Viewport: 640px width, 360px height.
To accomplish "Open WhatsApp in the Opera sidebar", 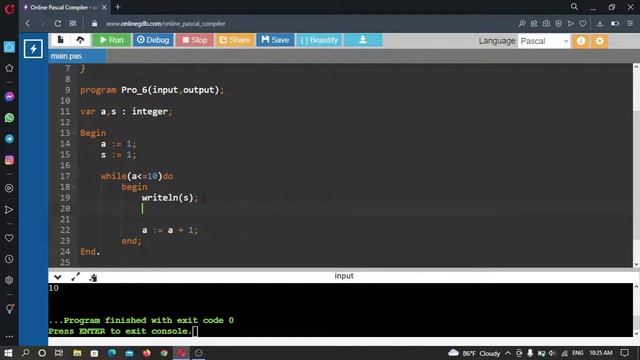I will (9, 118).
